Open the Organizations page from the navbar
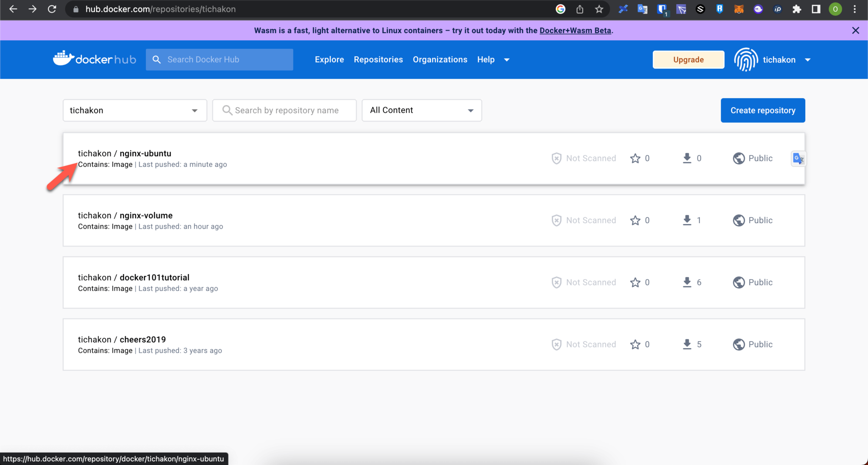This screenshot has width=868, height=465. [x=440, y=59]
